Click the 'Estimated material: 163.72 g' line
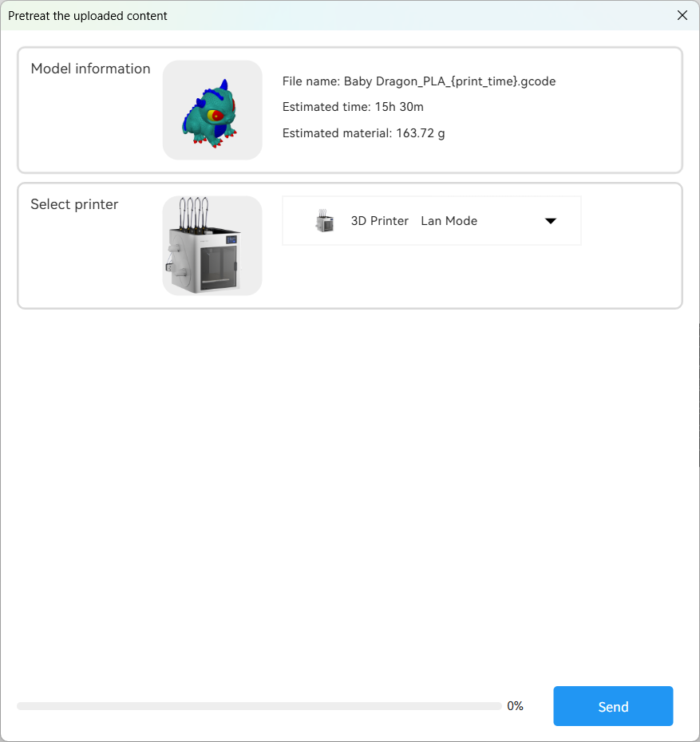Viewport: 700px width, 742px height. 363,133
